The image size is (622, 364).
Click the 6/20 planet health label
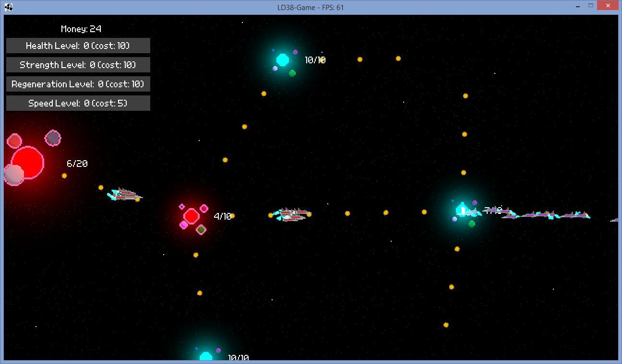pos(77,164)
